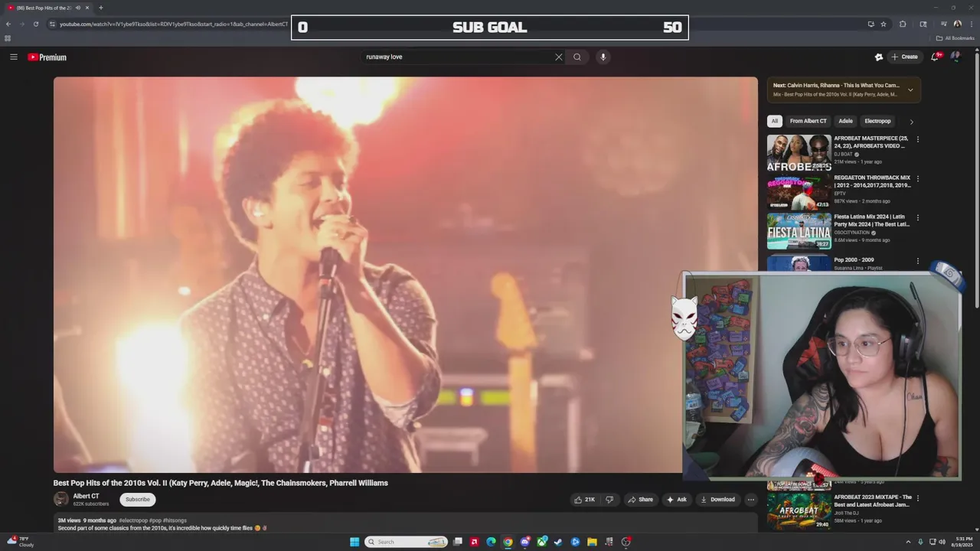Open the weather widget showing Cloudy
This screenshot has height=551, width=980.
(21, 542)
